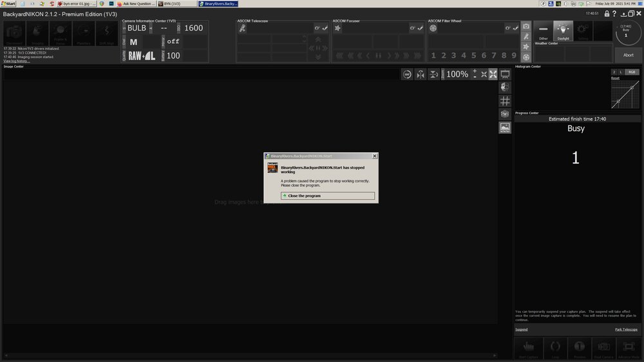Select filter wheel position 5
The width and height of the screenshot is (644, 362).
coord(473,55)
